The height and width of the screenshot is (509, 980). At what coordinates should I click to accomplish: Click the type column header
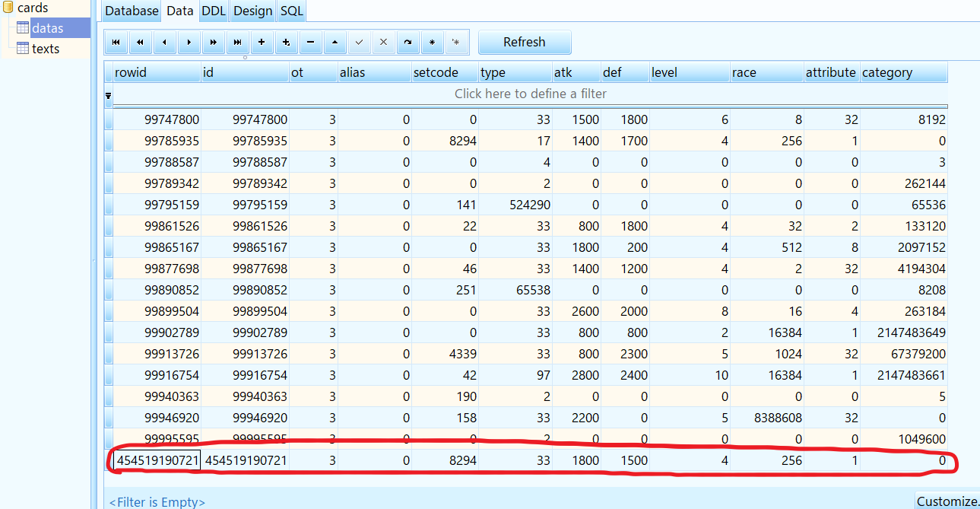tap(515, 72)
